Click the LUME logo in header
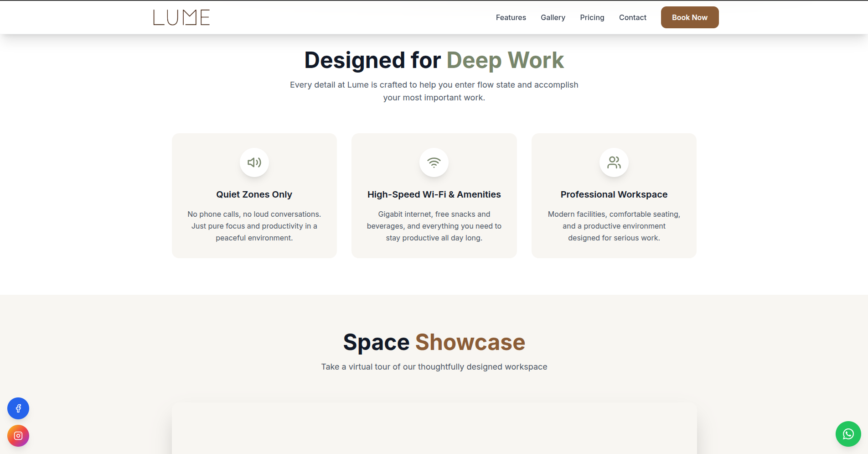868x454 pixels. pos(181,17)
